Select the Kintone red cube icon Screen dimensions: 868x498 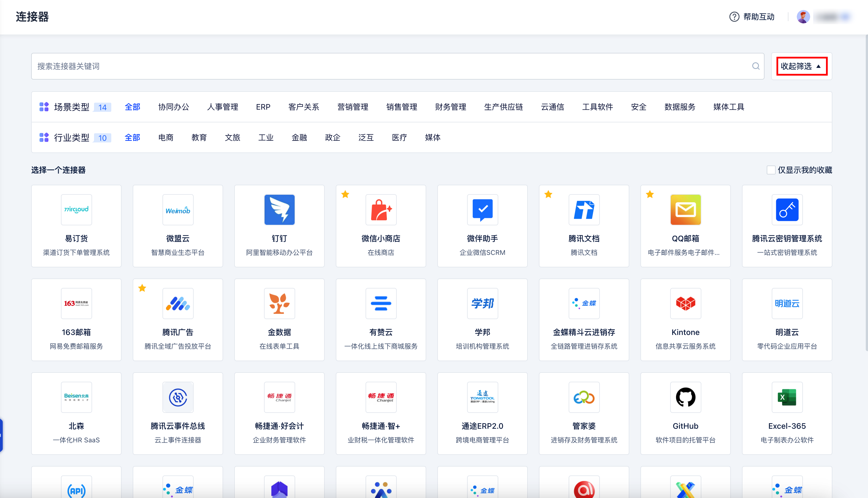686,303
